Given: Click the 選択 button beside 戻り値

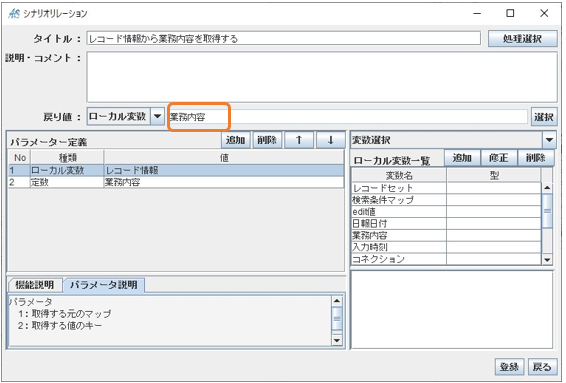Looking at the screenshot, I should pos(544,117).
